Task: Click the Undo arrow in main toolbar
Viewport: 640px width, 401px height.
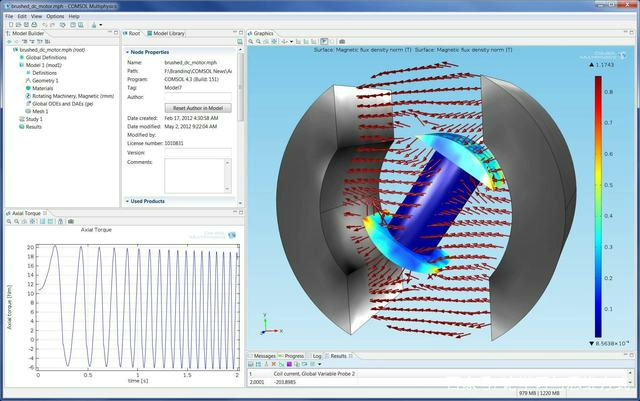Action: click(44, 25)
